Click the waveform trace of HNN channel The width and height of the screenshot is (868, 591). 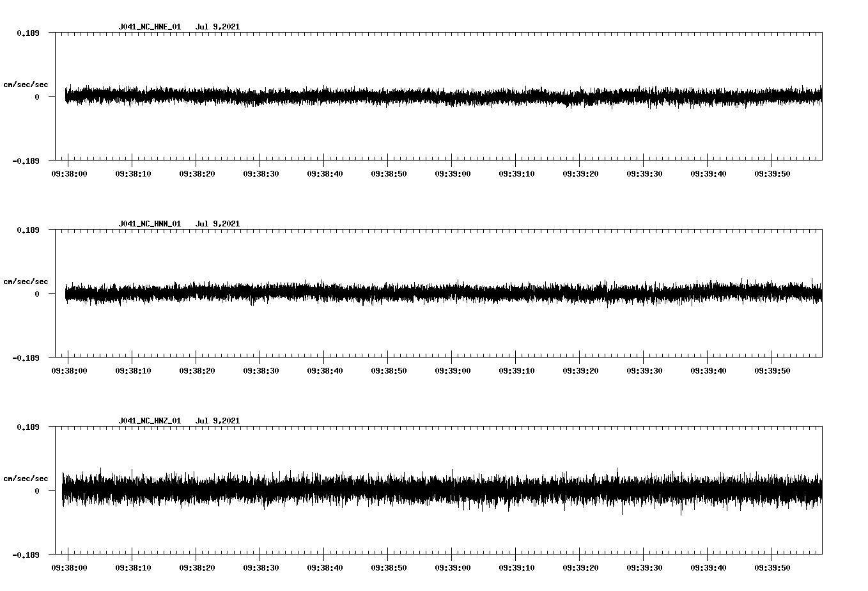tap(384, 293)
